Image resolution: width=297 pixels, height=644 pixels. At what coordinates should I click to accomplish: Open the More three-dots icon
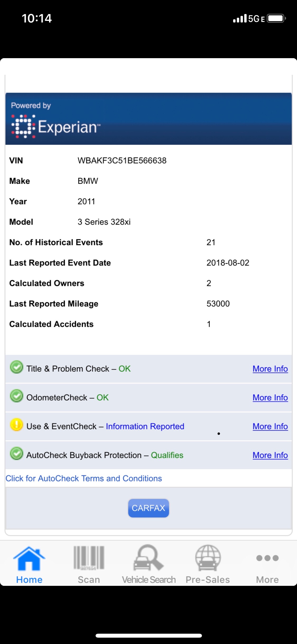pyautogui.click(x=267, y=558)
